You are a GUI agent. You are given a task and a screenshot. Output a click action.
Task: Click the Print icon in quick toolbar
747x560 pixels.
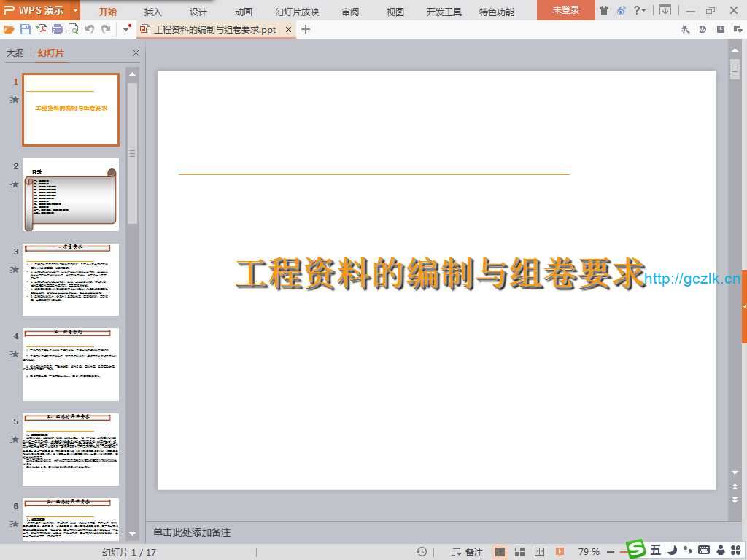[x=58, y=29]
